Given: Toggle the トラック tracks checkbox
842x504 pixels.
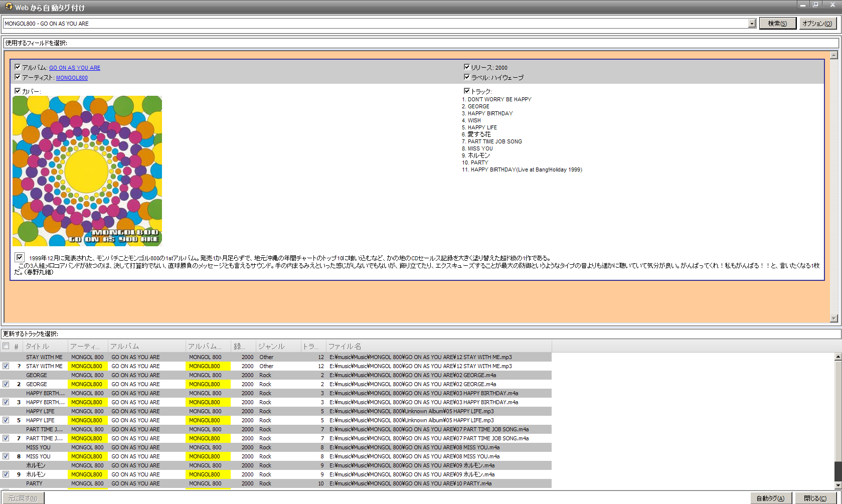Looking at the screenshot, I should pyautogui.click(x=467, y=91).
